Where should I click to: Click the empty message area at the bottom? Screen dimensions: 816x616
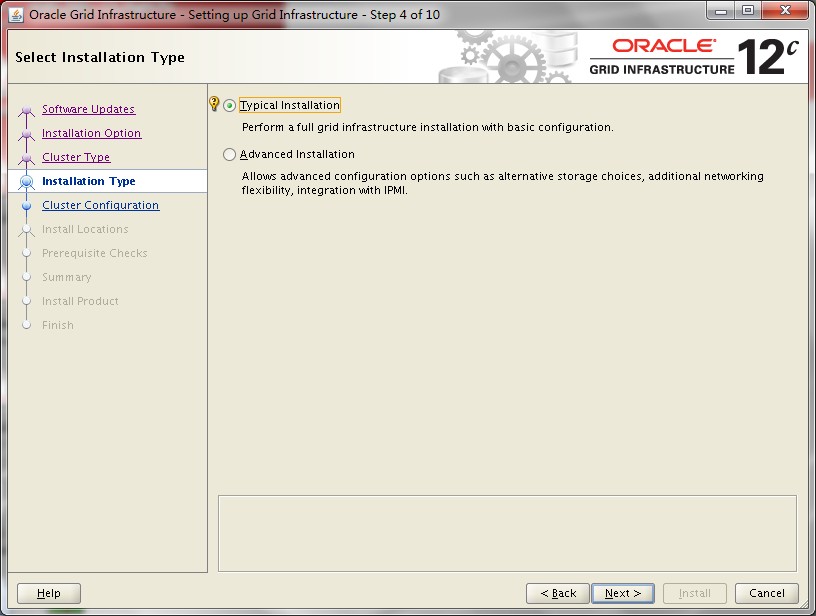(507, 534)
